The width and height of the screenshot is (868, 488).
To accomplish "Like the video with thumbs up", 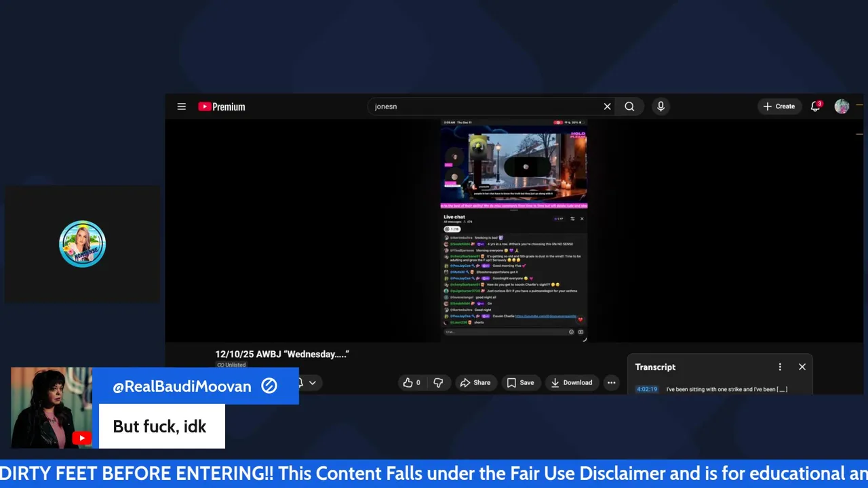I will tap(412, 382).
